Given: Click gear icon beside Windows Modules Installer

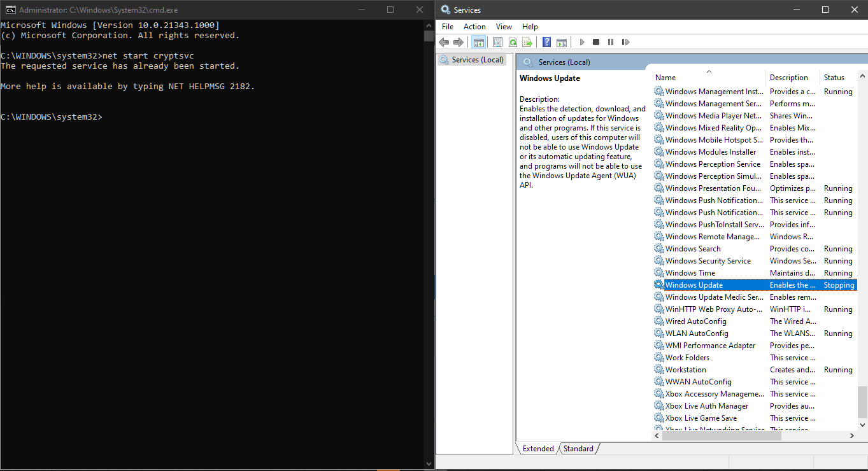Looking at the screenshot, I should click(658, 152).
